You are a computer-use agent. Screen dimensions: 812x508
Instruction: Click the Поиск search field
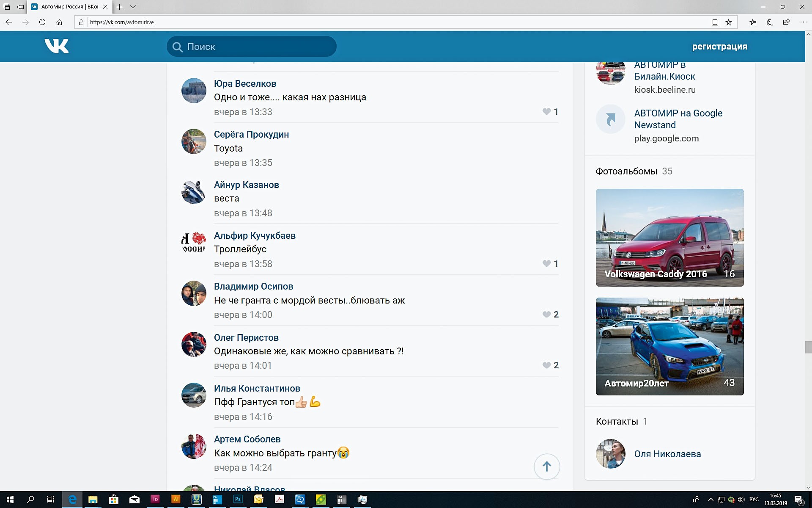tap(252, 47)
